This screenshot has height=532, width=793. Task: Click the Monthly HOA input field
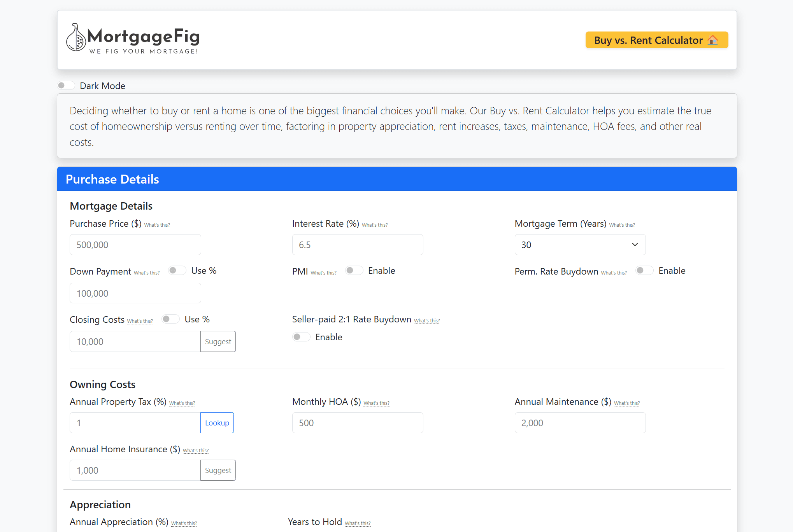point(357,422)
